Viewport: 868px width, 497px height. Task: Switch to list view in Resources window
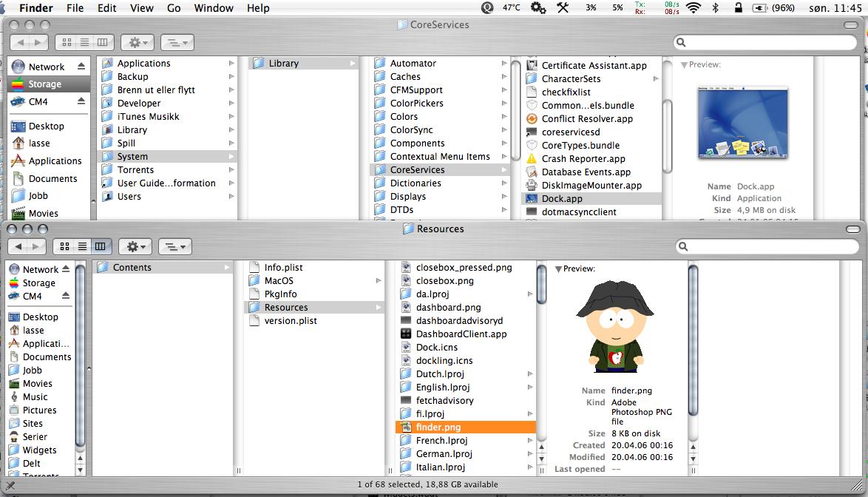pos(83,246)
